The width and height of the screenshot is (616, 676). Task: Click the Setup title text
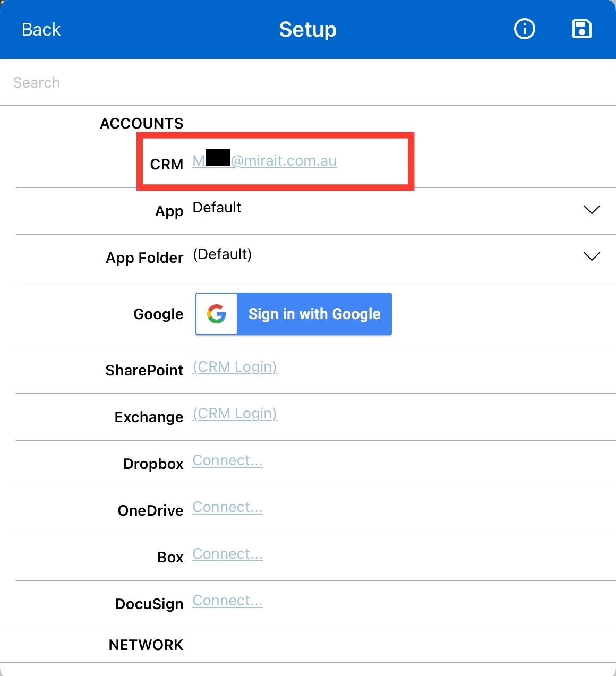click(308, 30)
